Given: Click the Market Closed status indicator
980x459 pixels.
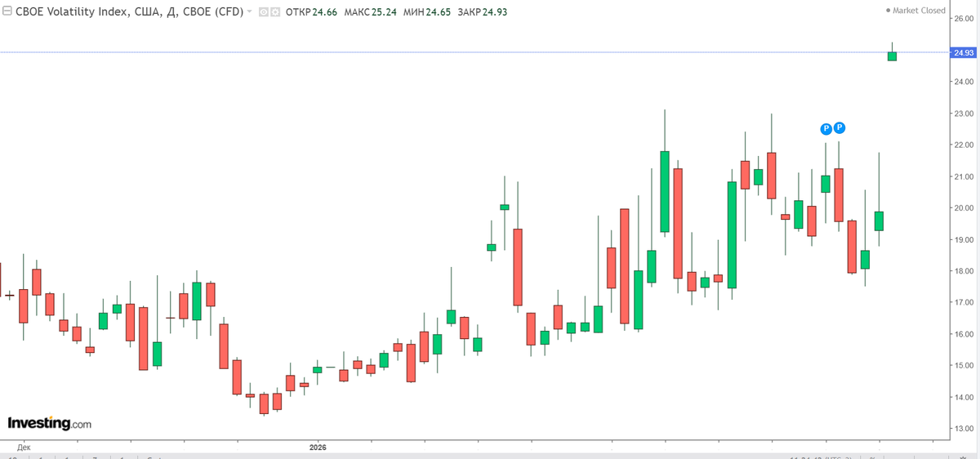Looking at the screenshot, I should tap(915, 11).
